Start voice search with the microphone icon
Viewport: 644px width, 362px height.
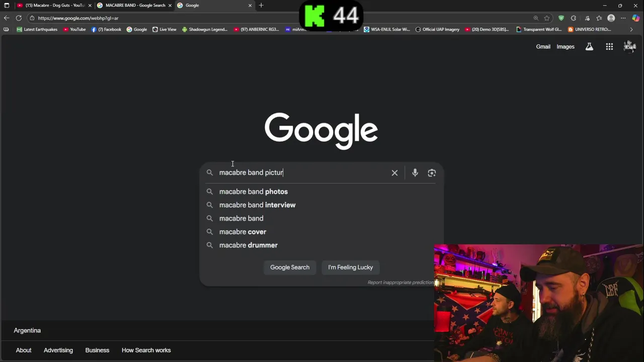415,172
